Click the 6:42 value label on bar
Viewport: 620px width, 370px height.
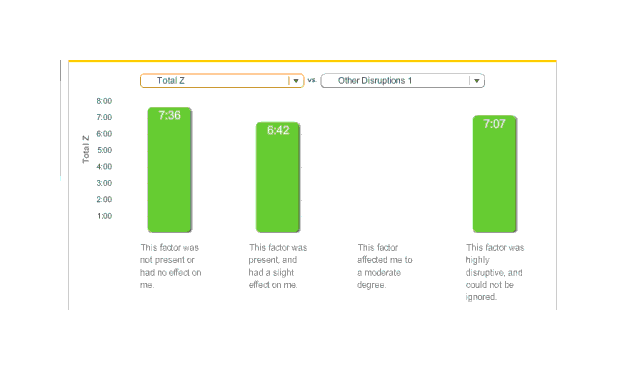point(278,130)
